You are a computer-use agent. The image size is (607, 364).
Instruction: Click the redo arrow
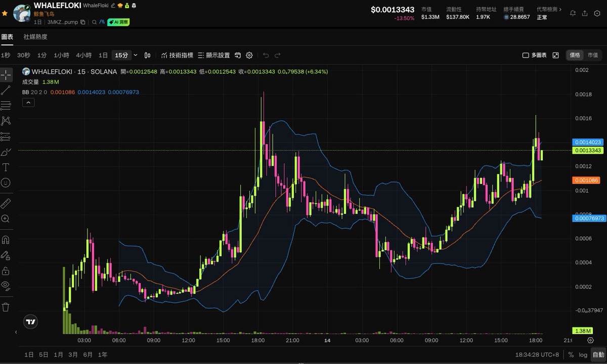278,55
